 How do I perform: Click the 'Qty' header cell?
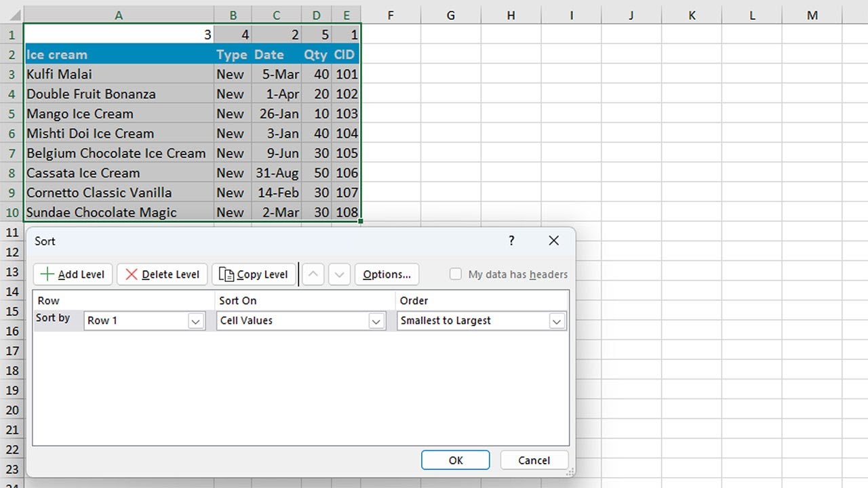tap(317, 54)
